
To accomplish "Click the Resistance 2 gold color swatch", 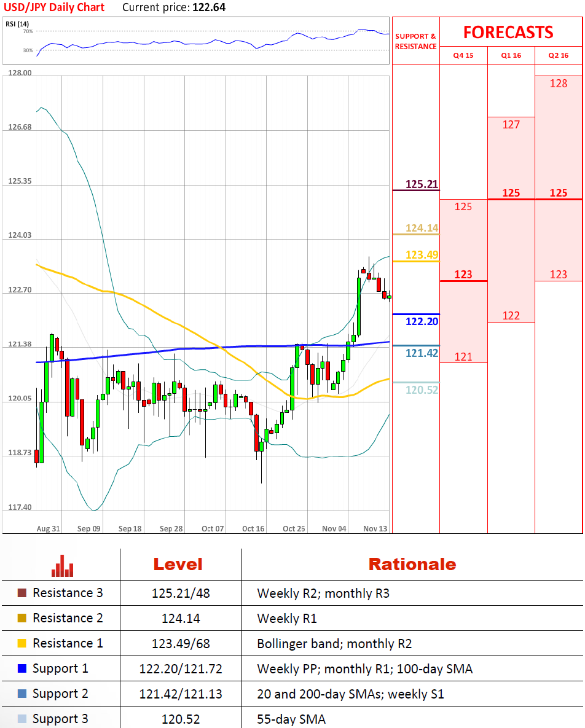I will (x=22, y=619).
